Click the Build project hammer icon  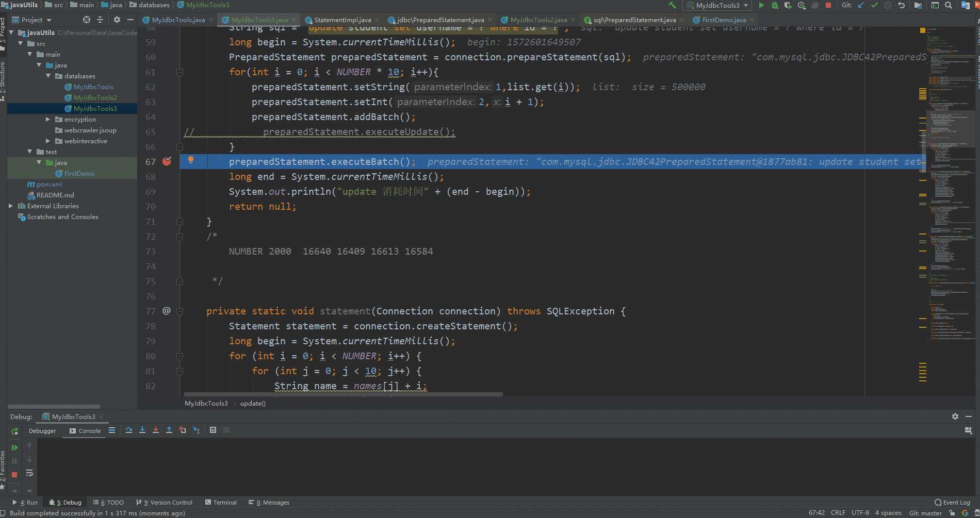tap(672, 5)
